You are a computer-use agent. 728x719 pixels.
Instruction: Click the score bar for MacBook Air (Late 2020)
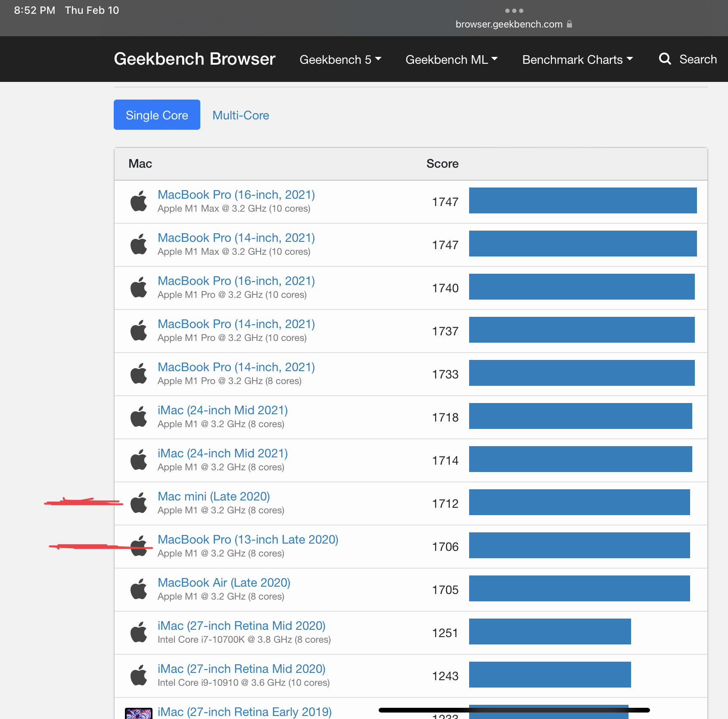579,588
